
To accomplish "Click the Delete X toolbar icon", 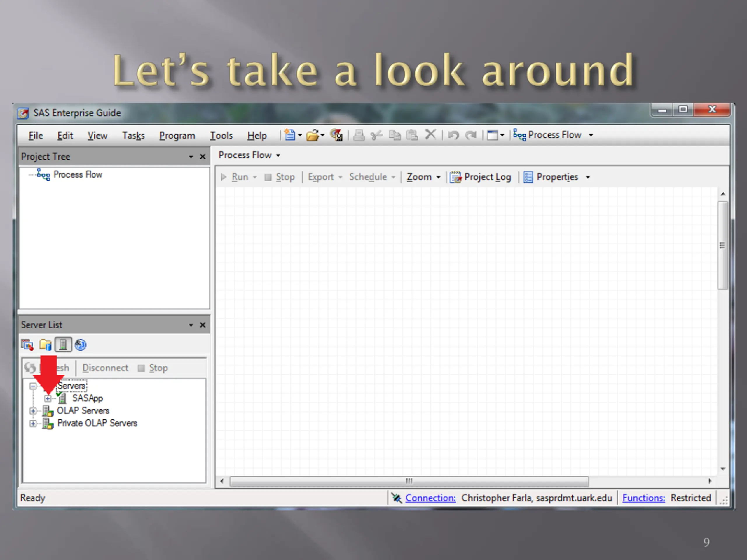I will point(430,134).
